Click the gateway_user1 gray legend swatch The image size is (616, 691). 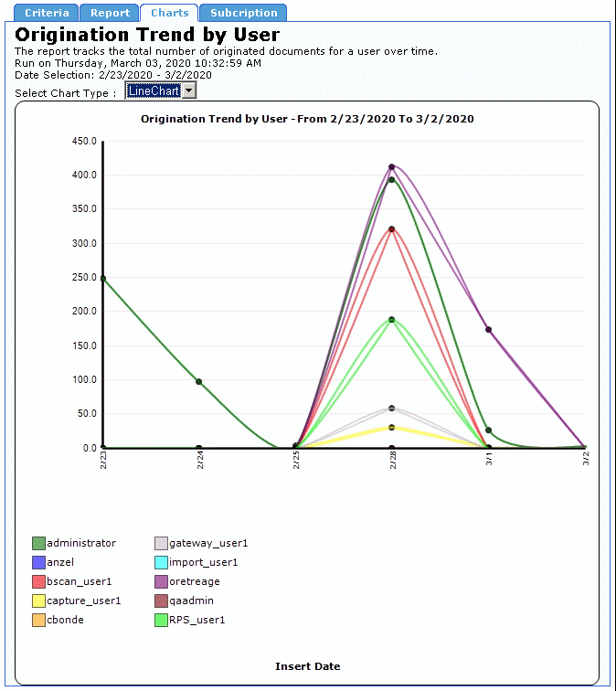[161, 544]
